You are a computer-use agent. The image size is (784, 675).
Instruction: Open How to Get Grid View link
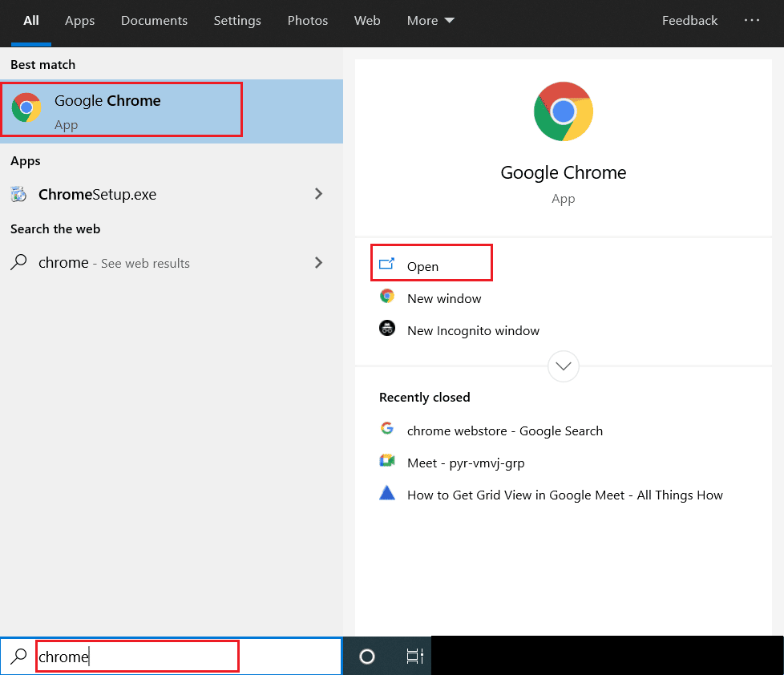click(x=564, y=495)
